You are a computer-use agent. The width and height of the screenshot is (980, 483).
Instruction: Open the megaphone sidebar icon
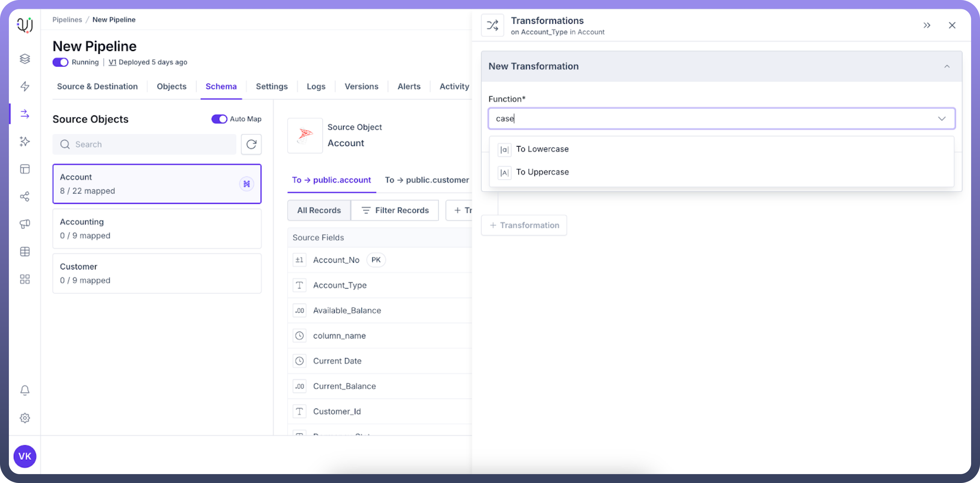click(x=25, y=224)
